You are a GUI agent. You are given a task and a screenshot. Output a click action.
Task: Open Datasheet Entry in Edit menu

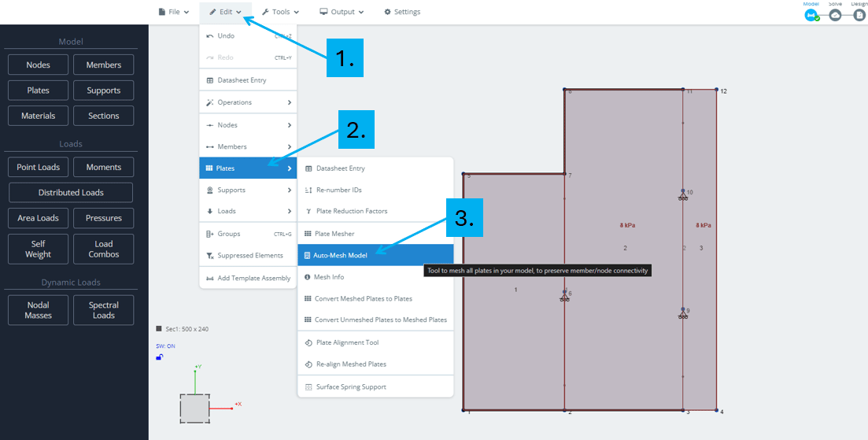pyautogui.click(x=248, y=80)
